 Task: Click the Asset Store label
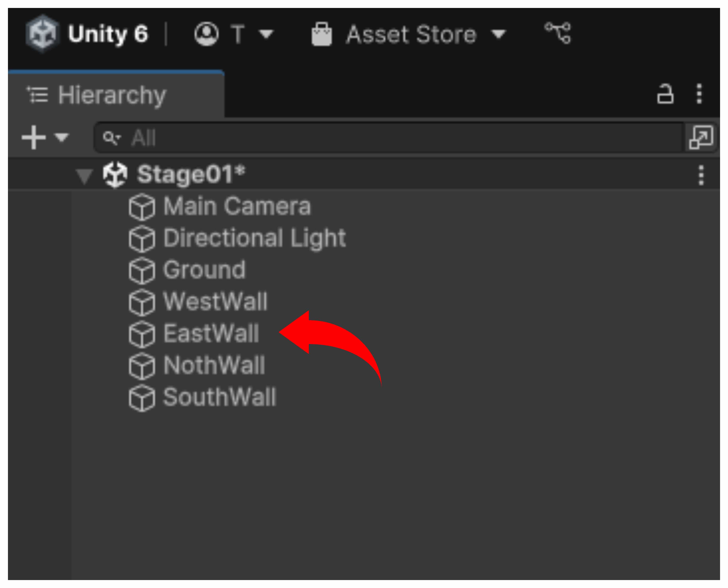pos(411,34)
